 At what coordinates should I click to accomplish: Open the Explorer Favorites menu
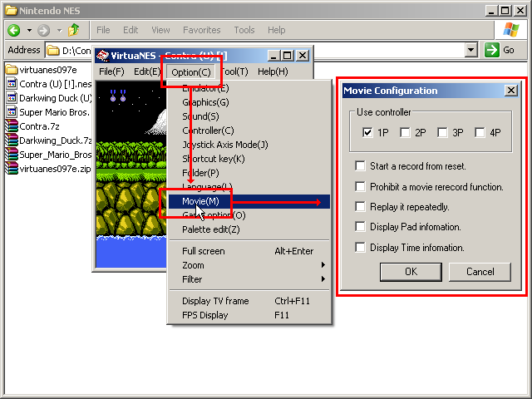pyautogui.click(x=201, y=30)
